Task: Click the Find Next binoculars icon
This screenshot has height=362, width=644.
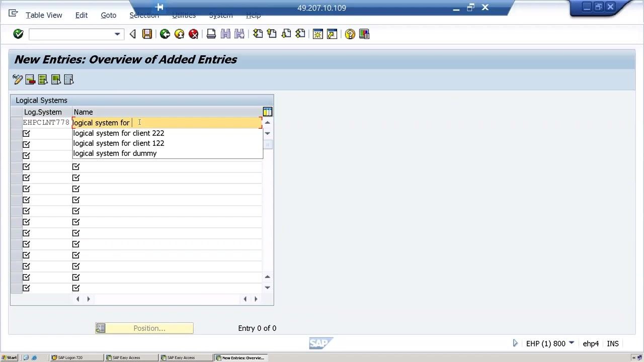Action: (239, 34)
